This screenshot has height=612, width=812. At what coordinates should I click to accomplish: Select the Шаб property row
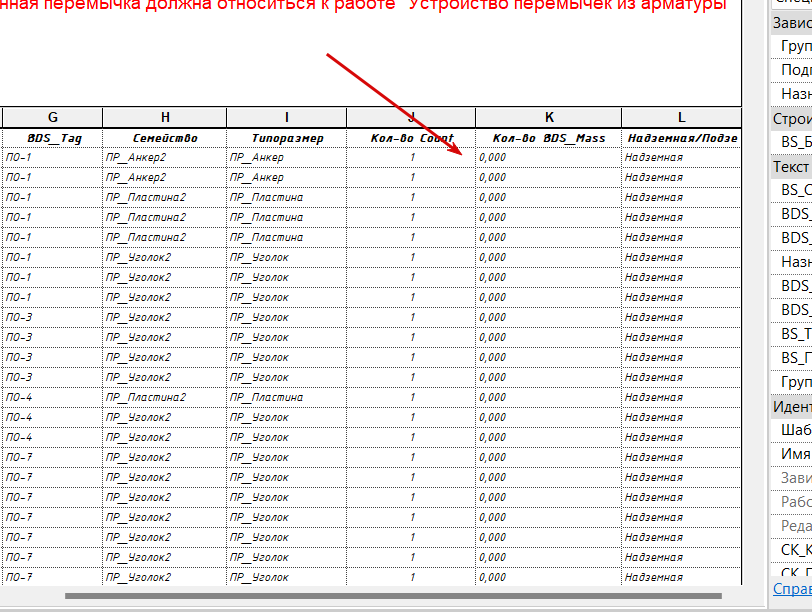click(791, 430)
